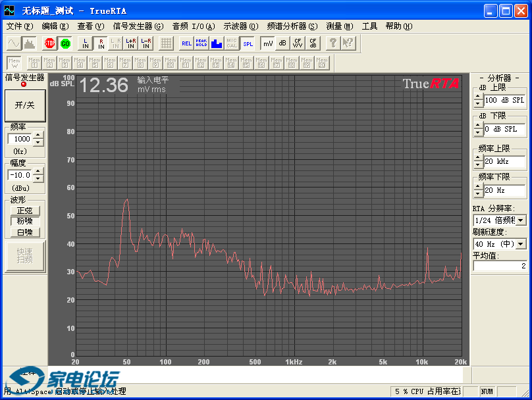Click the REL relative mode icon
Viewport: 532px width, 400px height.
[186, 43]
